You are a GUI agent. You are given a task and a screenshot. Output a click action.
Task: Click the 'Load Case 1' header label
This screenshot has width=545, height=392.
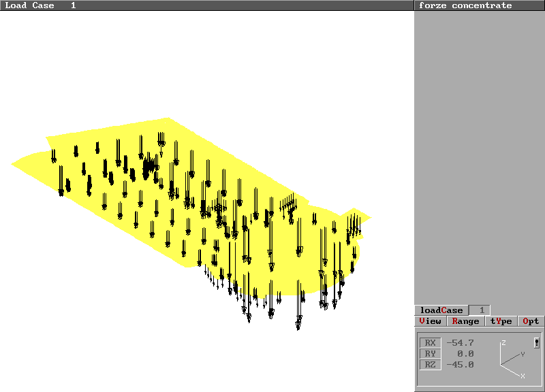(41, 5)
